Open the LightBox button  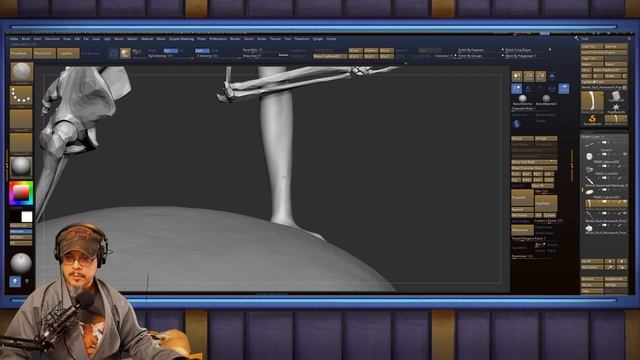coord(44,53)
